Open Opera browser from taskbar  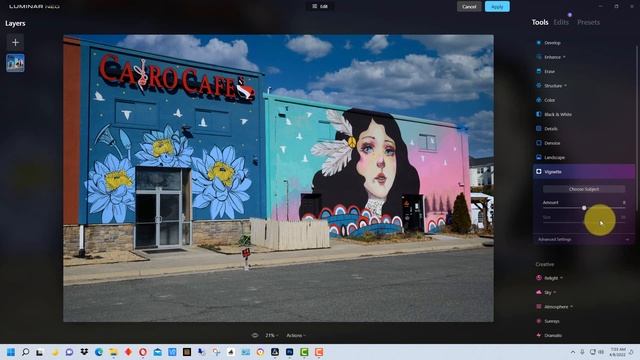click(143, 352)
